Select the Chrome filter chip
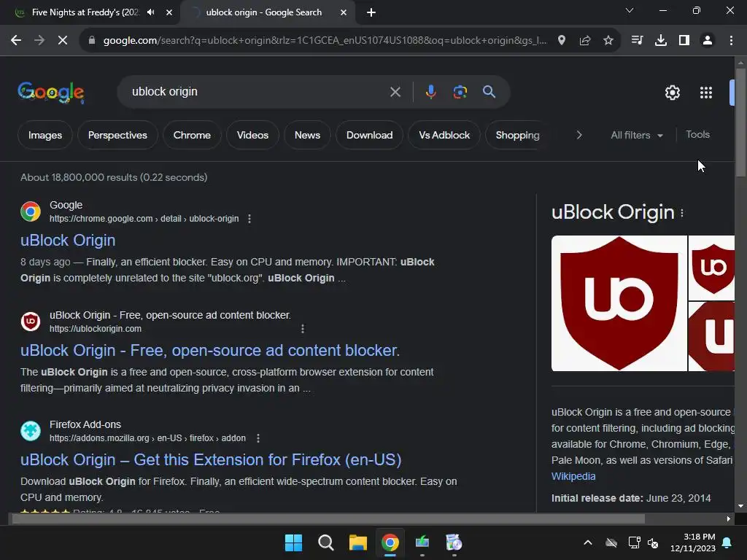This screenshot has width=747, height=560. (192, 135)
